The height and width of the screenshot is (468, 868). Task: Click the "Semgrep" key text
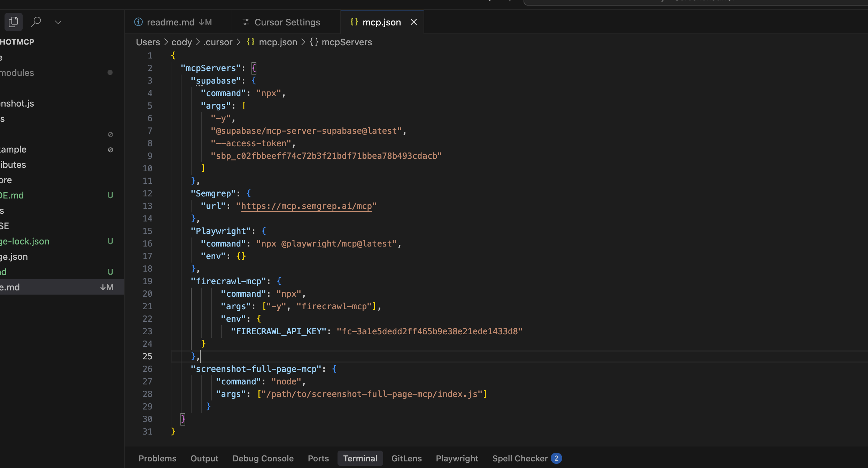(x=214, y=194)
